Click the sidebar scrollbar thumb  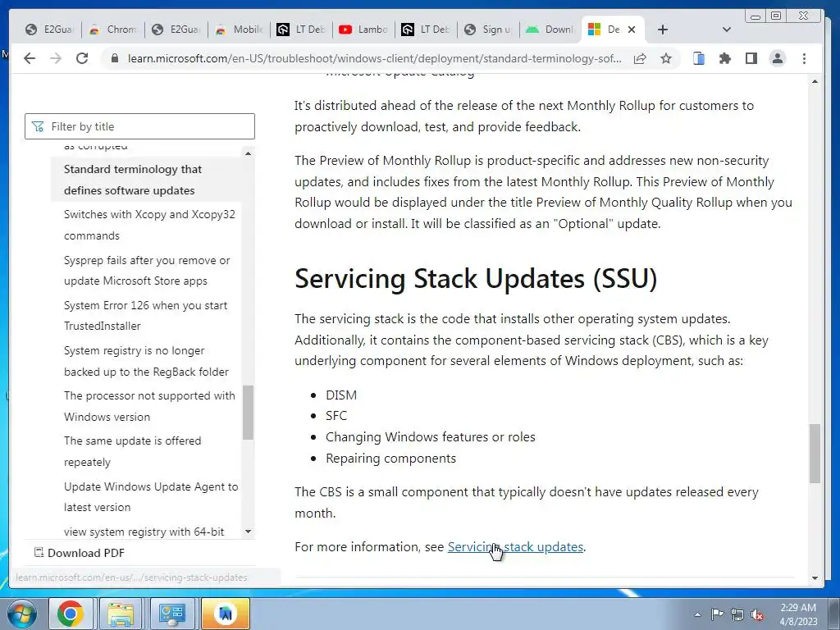point(248,413)
